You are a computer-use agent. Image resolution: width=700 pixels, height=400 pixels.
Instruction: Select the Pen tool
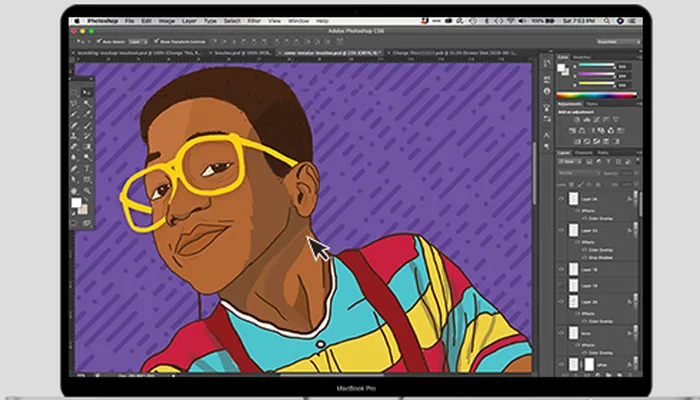pyautogui.click(x=75, y=169)
